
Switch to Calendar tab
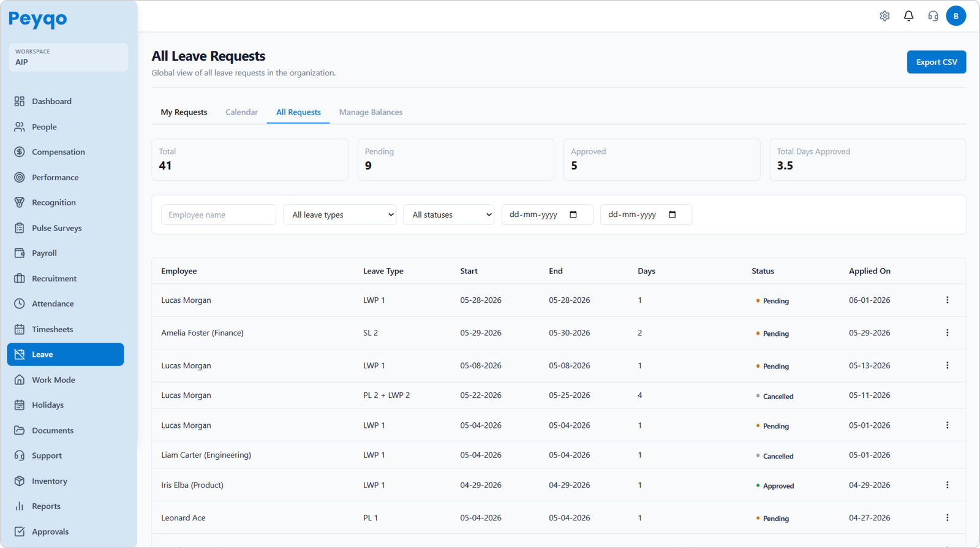(241, 112)
